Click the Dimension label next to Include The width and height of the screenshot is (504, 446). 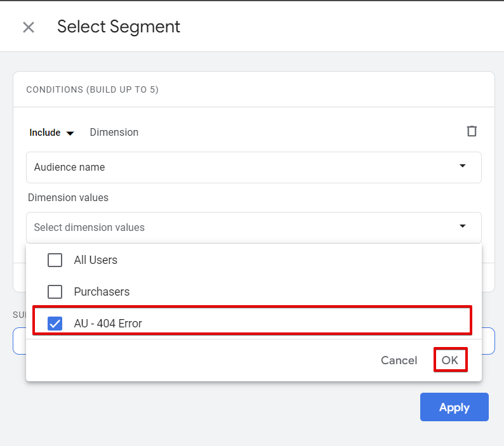pos(114,133)
